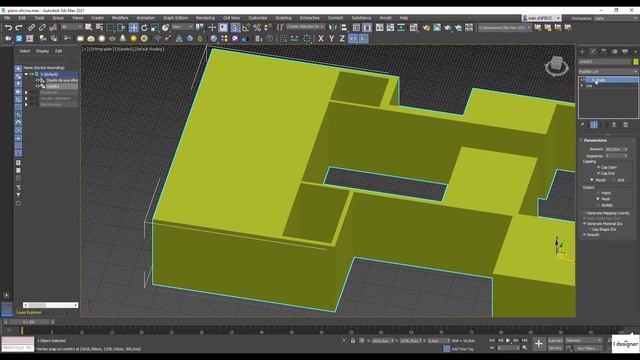Viewport: 640px width, 360px height.
Task: Click the object color swatch
Action: tap(636, 62)
